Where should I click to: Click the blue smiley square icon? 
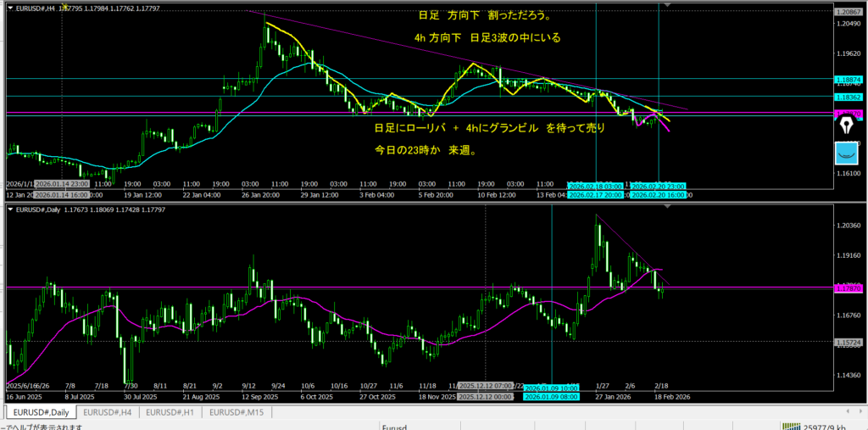(848, 153)
